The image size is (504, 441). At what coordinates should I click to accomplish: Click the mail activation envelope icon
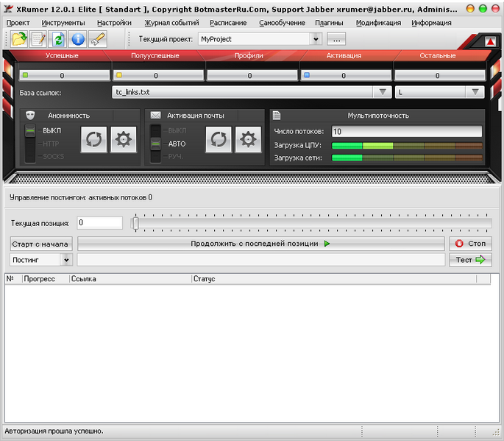[x=155, y=115]
